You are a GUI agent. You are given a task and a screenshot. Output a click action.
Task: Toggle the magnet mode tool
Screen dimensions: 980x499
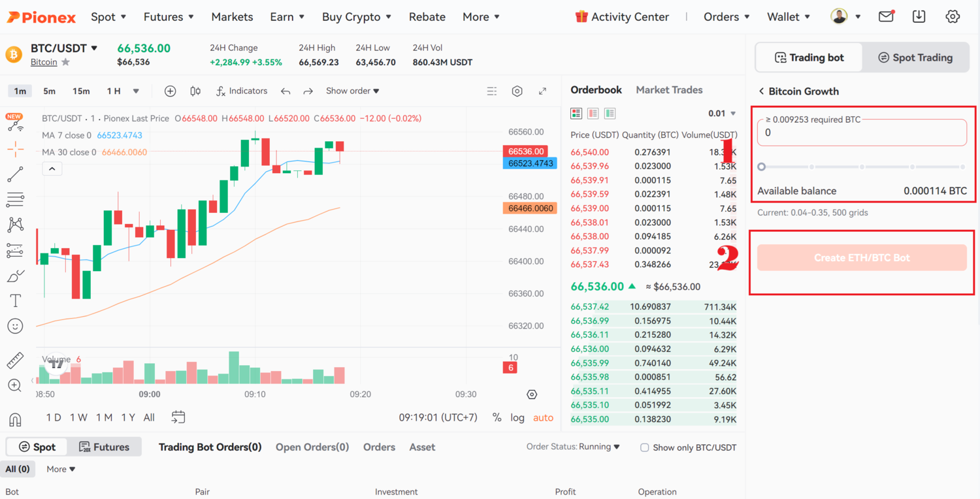coord(15,419)
